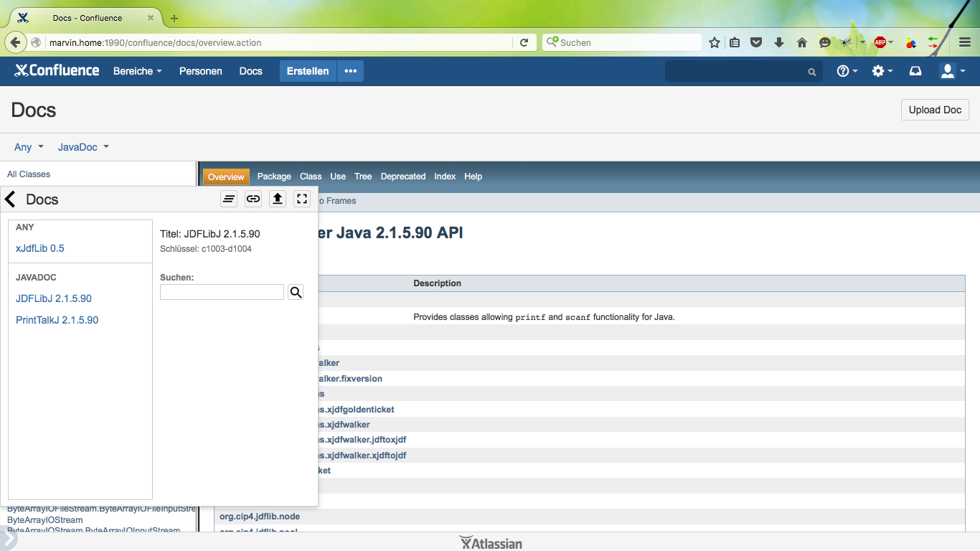
Task: Click the Confluence logo in the header
Action: [x=57, y=70]
